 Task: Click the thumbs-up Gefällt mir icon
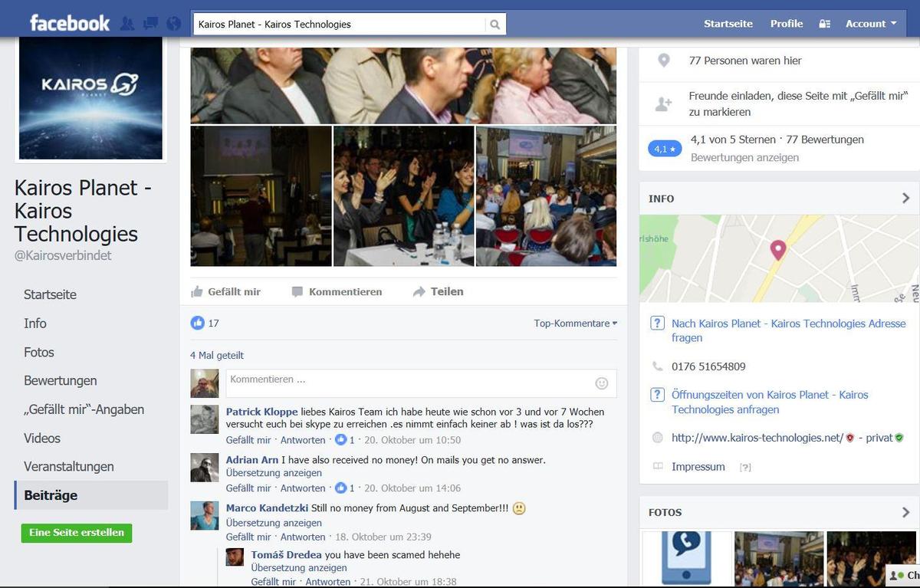tap(197, 291)
